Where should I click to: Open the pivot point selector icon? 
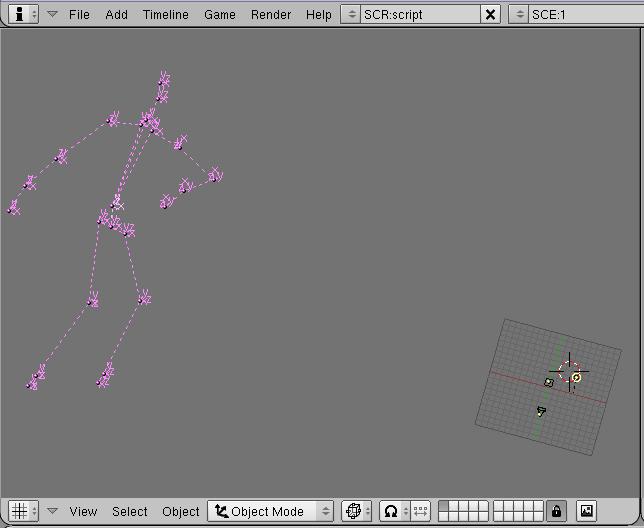pyautogui.click(x=395, y=511)
